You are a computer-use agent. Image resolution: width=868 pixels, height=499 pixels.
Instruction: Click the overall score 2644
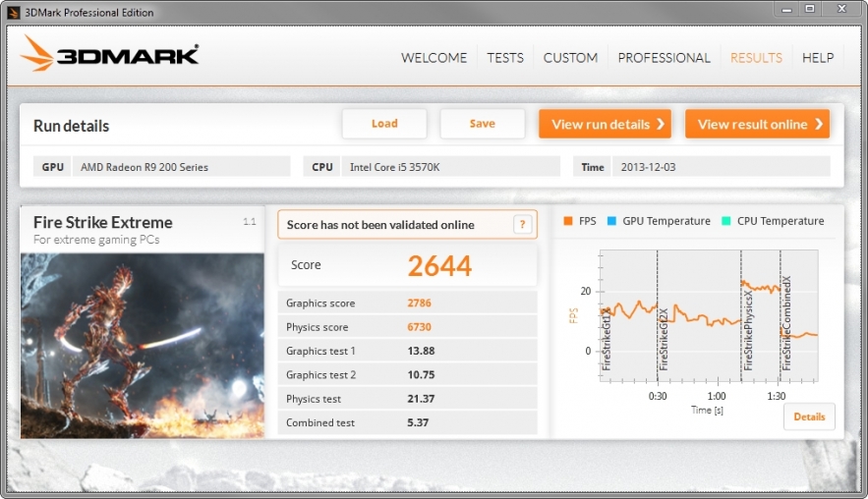click(x=439, y=265)
